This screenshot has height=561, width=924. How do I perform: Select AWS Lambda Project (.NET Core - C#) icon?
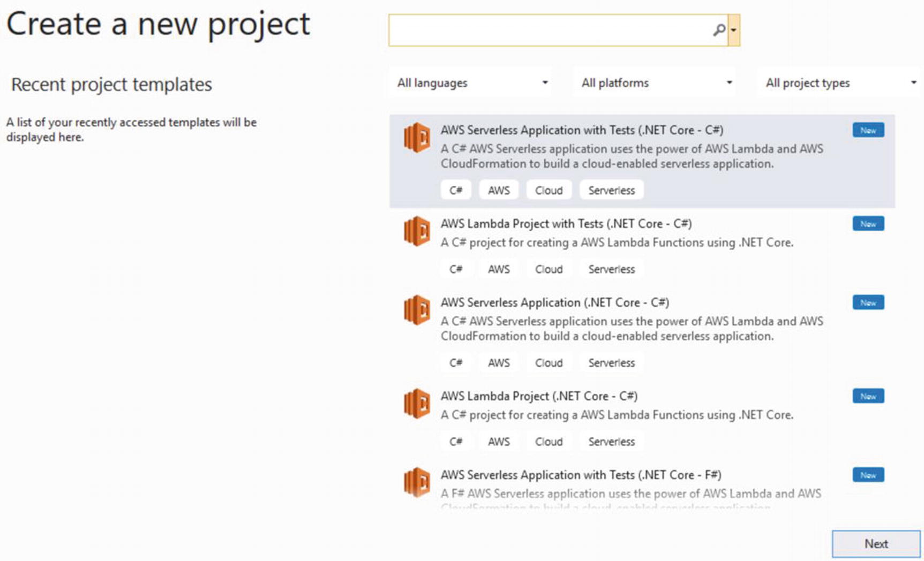[x=417, y=404]
